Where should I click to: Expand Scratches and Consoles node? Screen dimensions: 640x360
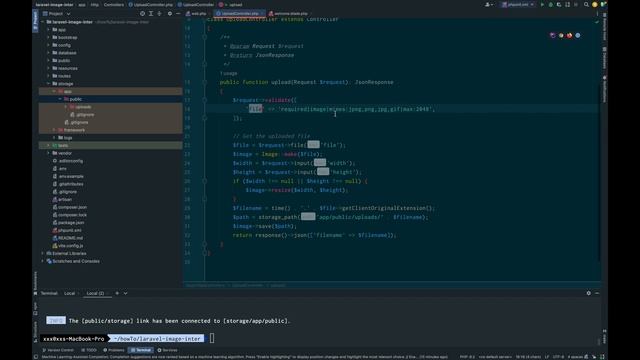pyautogui.click(x=43, y=261)
